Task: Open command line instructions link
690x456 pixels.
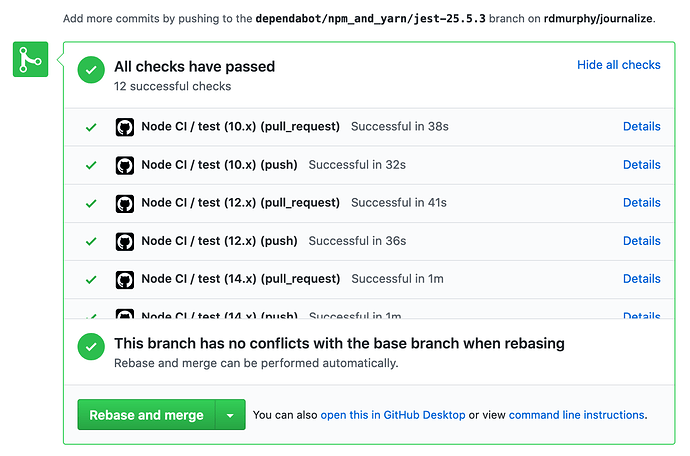Action: tap(577, 415)
